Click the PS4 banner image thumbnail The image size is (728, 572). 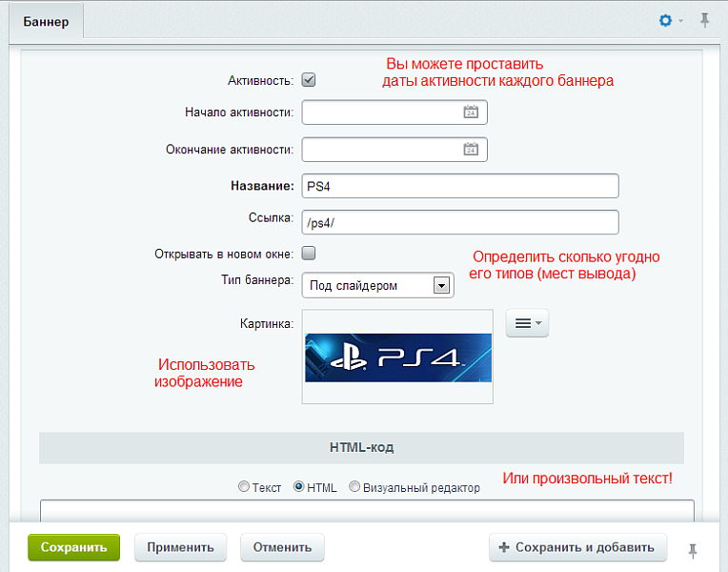397,357
